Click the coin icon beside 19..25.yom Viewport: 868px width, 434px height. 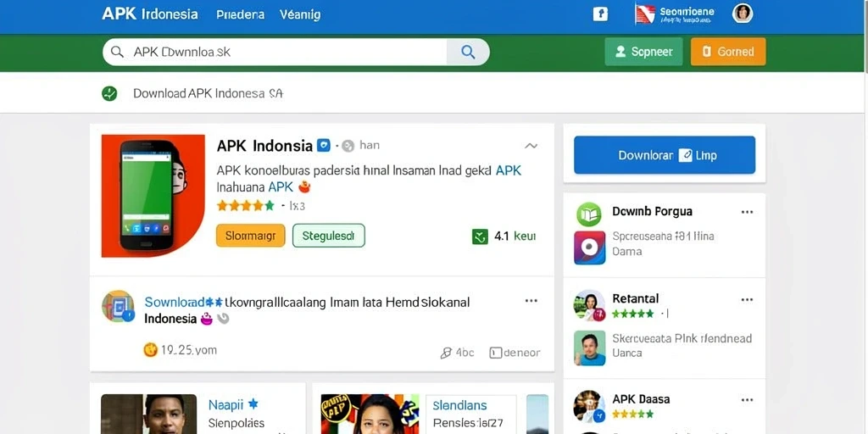point(151,349)
